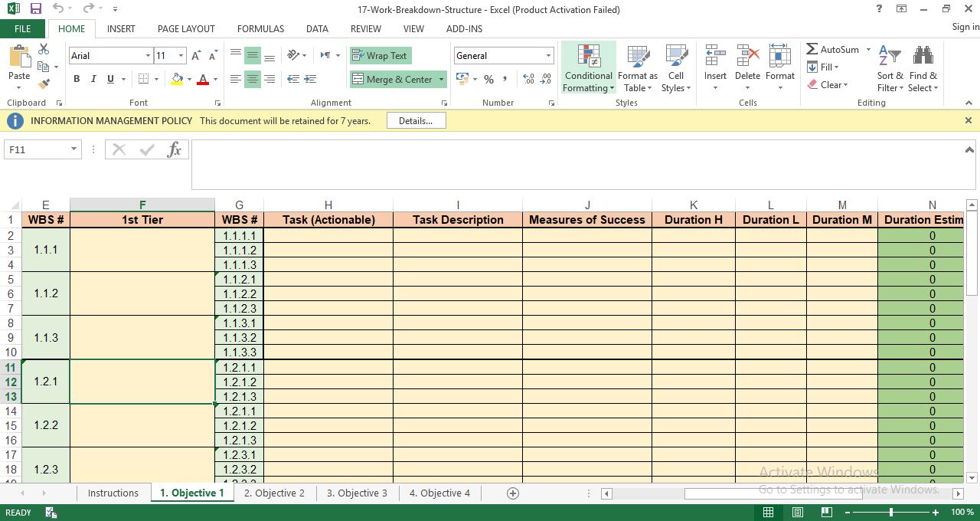Click the Details... button in policy bar
Image resolution: width=980 pixels, height=521 pixels.
coord(416,120)
